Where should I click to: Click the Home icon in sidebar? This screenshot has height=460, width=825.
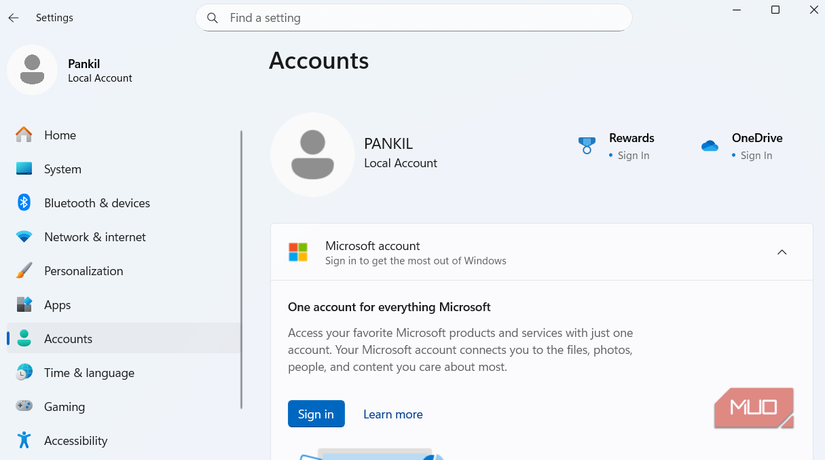[x=24, y=135]
